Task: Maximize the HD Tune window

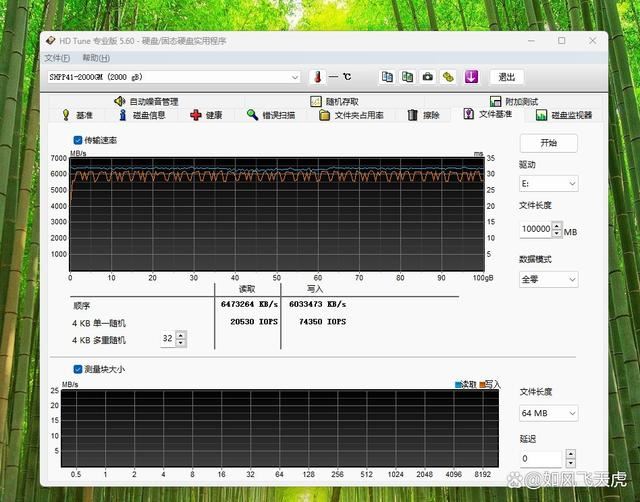Action: (562, 41)
